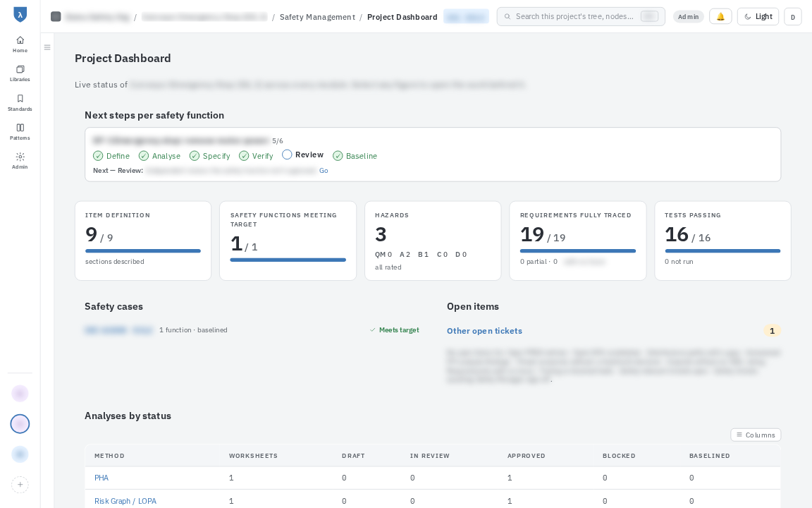The height and width of the screenshot is (508, 812).
Task: Open the Hazards card
Action: point(433,241)
